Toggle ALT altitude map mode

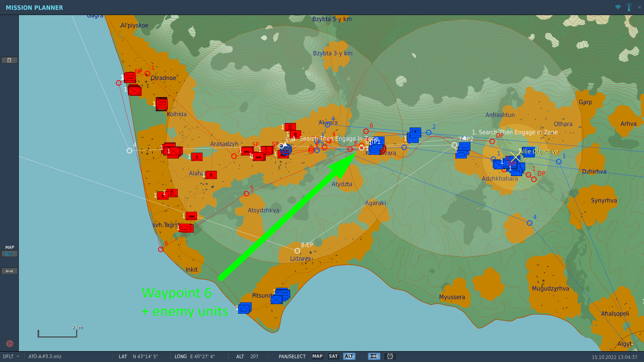349,356
